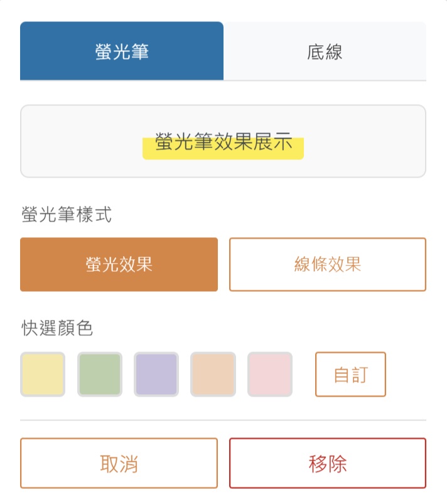Screen dimensions: 447x504
Task: Activate the highlighter glow effect button
Action: [119, 264]
